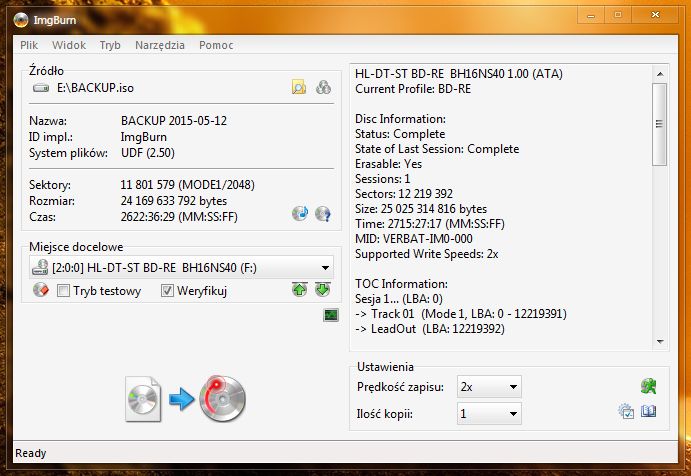Click the Ready status bar text
This screenshot has width=691, height=476.
click(x=30, y=453)
